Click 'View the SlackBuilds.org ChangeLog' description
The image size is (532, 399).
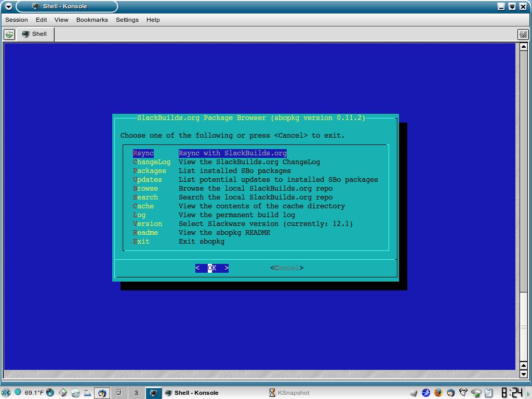click(249, 162)
